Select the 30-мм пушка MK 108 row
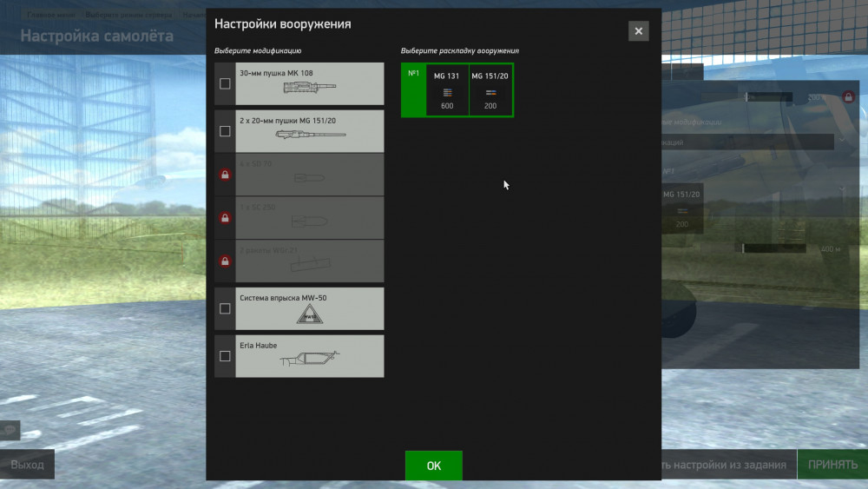The image size is (868, 489). [x=299, y=83]
